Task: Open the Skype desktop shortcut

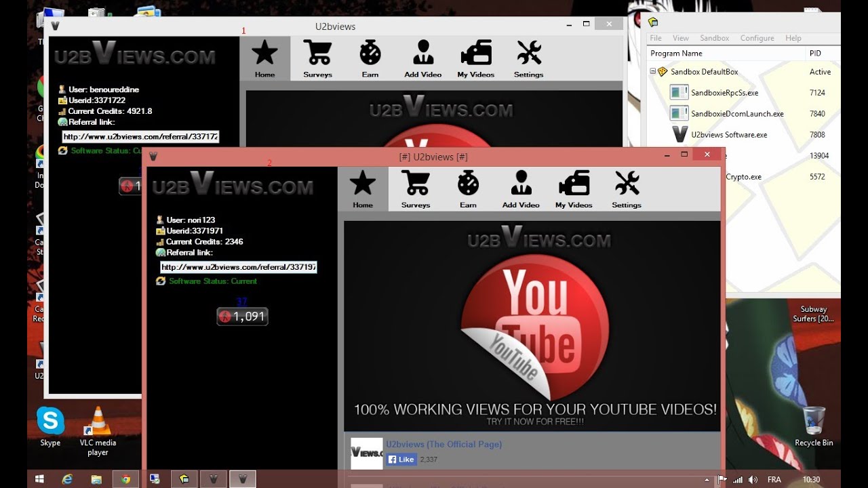Action: coord(50,427)
